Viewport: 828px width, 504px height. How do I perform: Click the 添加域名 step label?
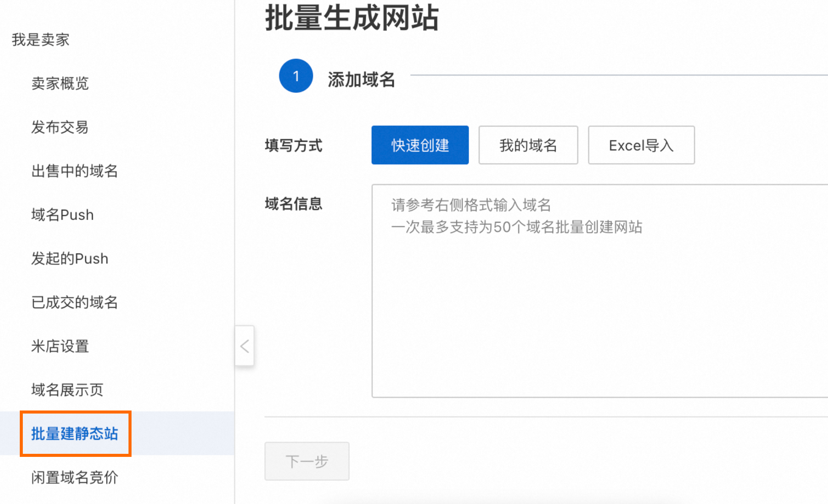pyautogui.click(x=361, y=79)
